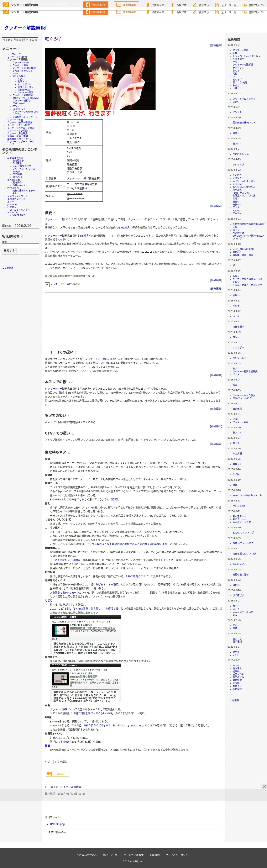Open 朝の口臭を嗅がせてくるBNKRG link

point(93,713)
